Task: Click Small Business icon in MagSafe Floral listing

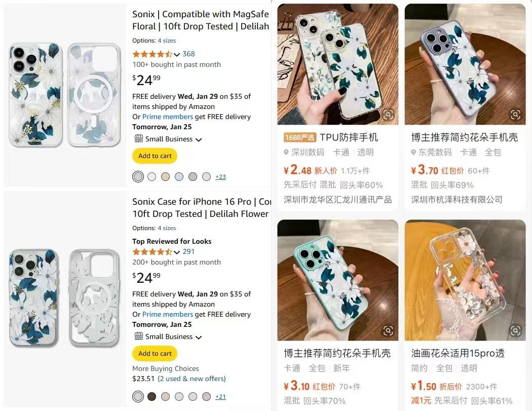Action: point(138,139)
